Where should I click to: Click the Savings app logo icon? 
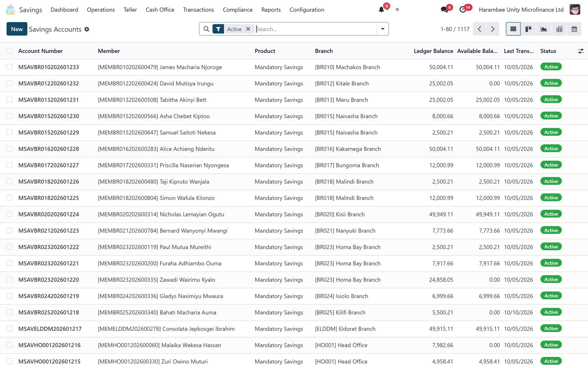coord(11,10)
